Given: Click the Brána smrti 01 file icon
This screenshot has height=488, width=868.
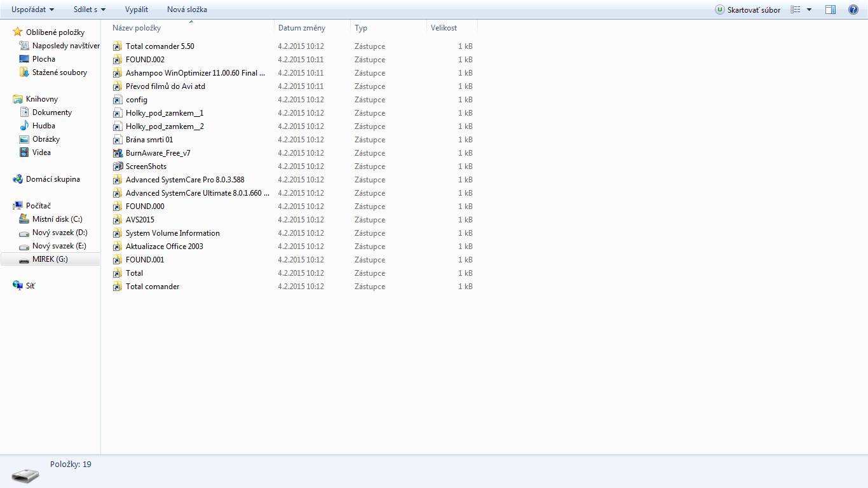Looking at the screenshot, I should click(117, 140).
